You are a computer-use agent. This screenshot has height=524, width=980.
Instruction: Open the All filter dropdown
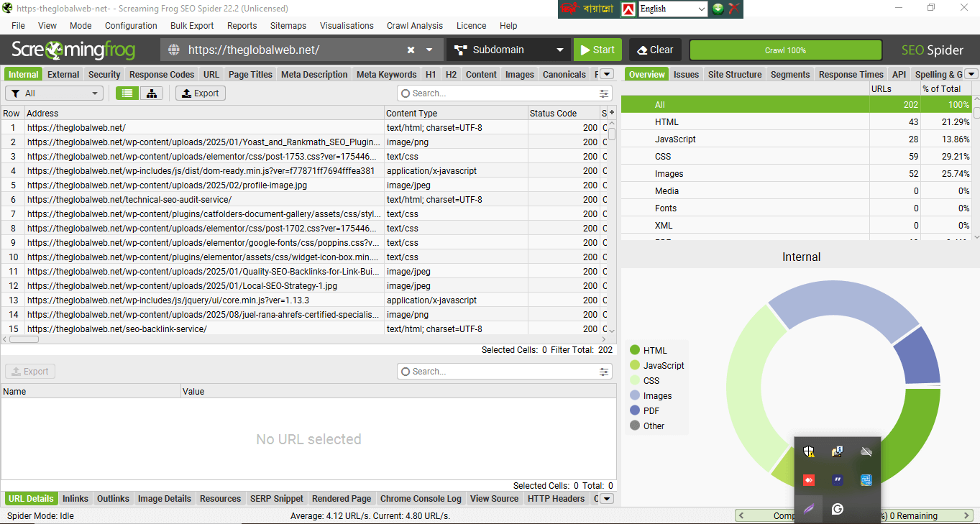(55, 93)
